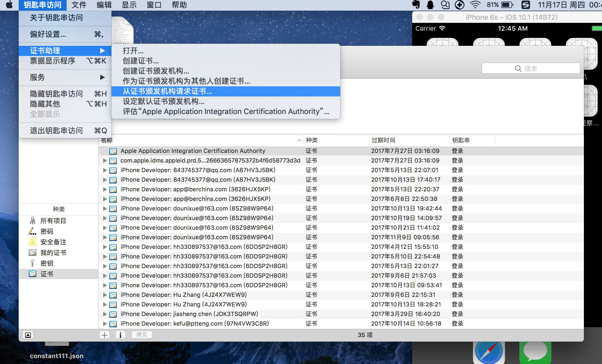Select 创建证书颁发机构 menu entry
The height and width of the screenshot is (364, 602).
click(156, 71)
